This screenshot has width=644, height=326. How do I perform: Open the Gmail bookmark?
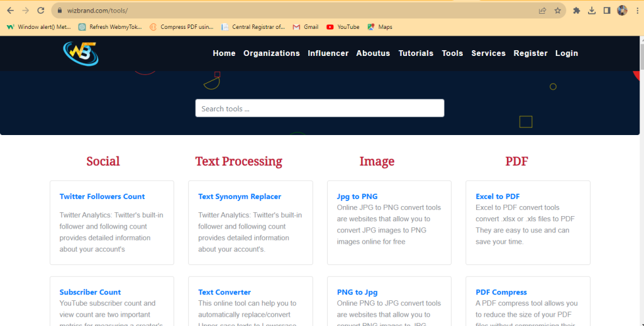click(306, 27)
